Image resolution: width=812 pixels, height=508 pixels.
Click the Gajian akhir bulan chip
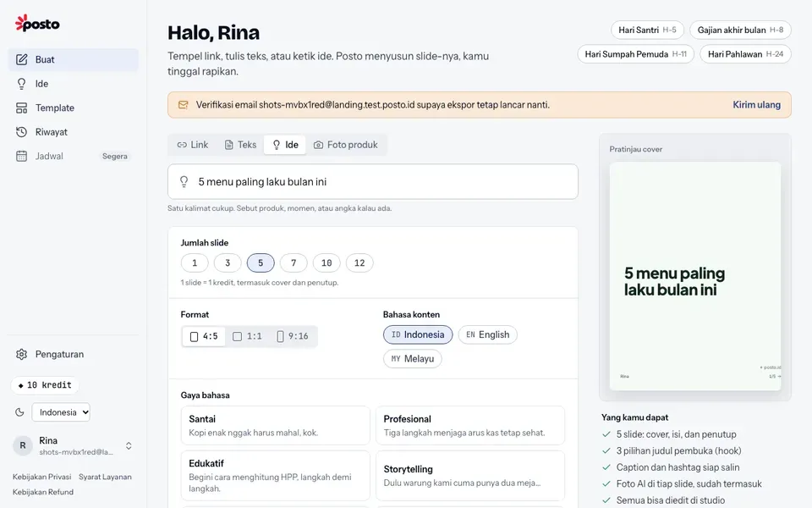740,30
